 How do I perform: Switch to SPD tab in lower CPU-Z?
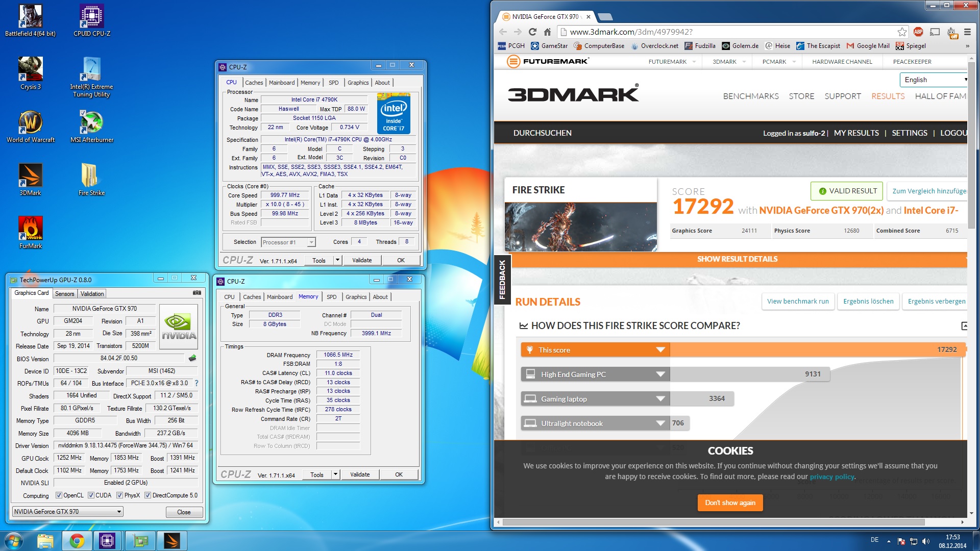click(x=332, y=297)
